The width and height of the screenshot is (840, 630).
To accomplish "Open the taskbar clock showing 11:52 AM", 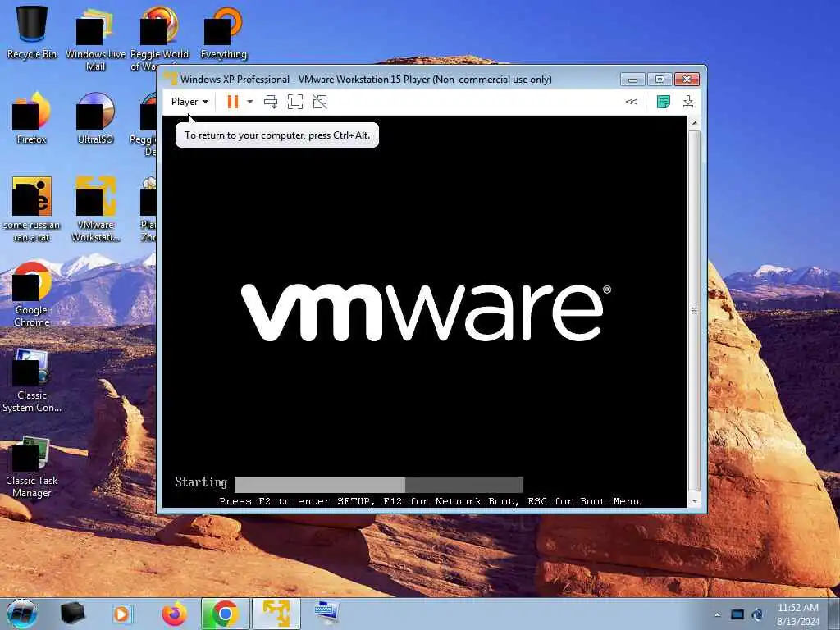I will [798, 614].
